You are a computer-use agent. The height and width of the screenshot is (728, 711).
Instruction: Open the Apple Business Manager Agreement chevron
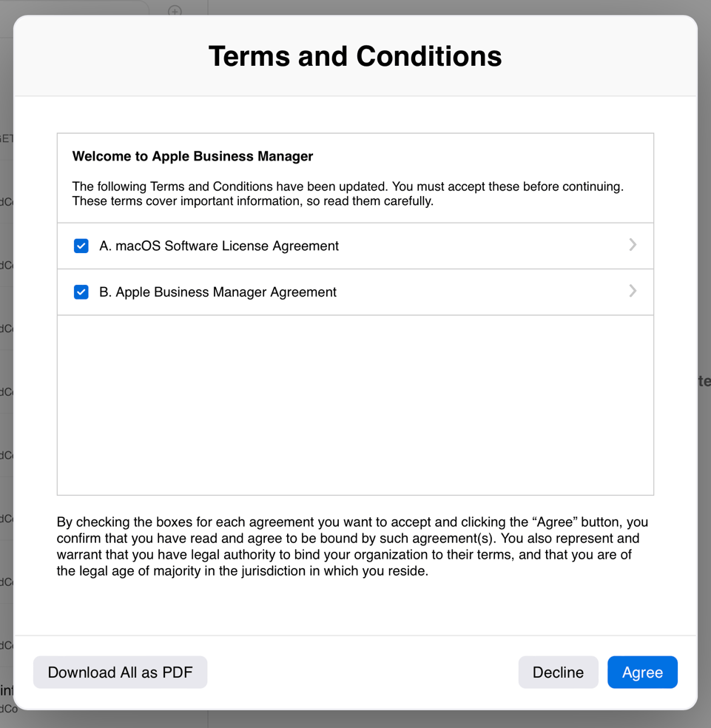pos(633,291)
